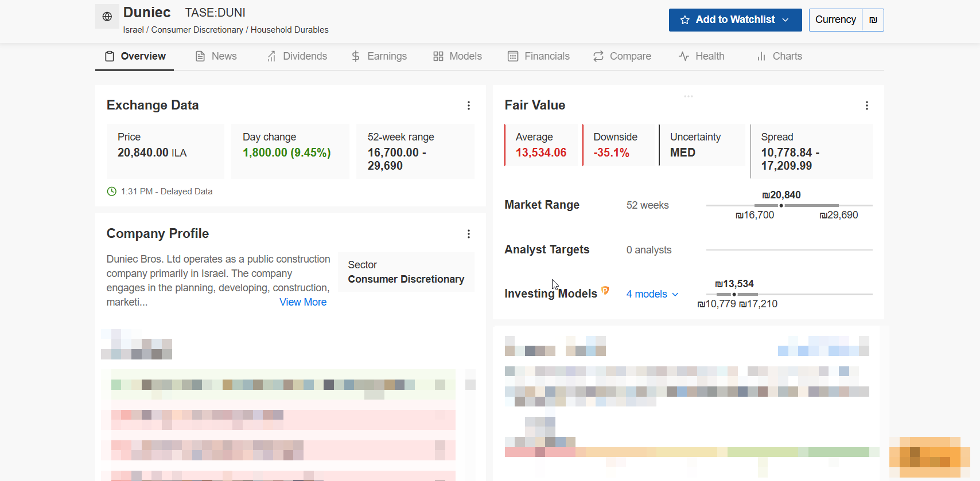
Task: Open the Currency selector
Action: (x=835, y=20)
